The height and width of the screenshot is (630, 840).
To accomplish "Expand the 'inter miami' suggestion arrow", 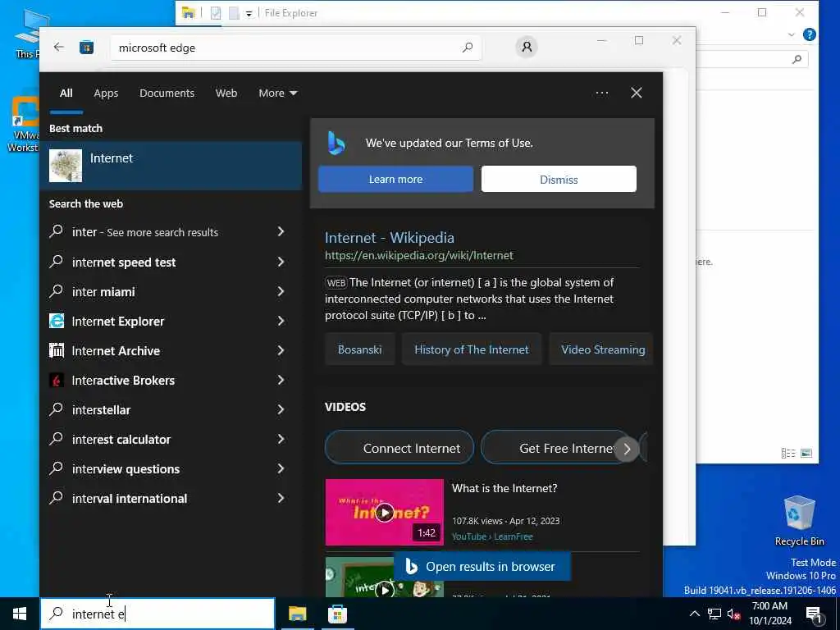I will point(281,291).
